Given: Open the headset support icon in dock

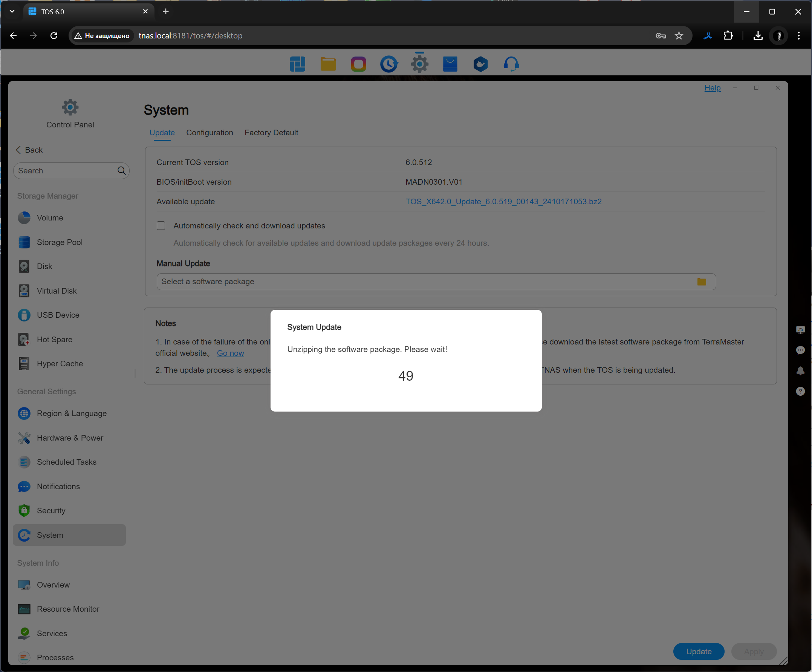Looking at the screenshot, I should 511,64.
